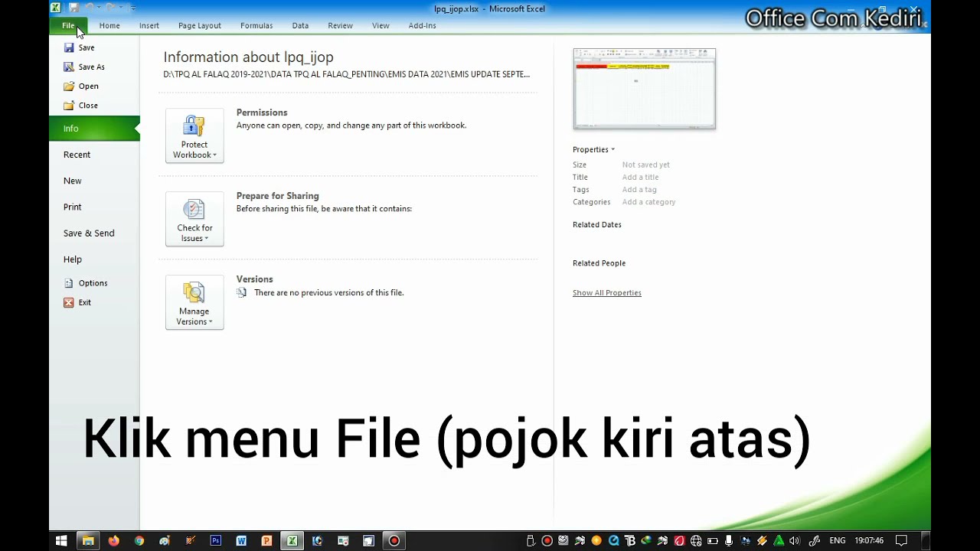
Task: Choose Save As in the File menu
Action: 84,67
